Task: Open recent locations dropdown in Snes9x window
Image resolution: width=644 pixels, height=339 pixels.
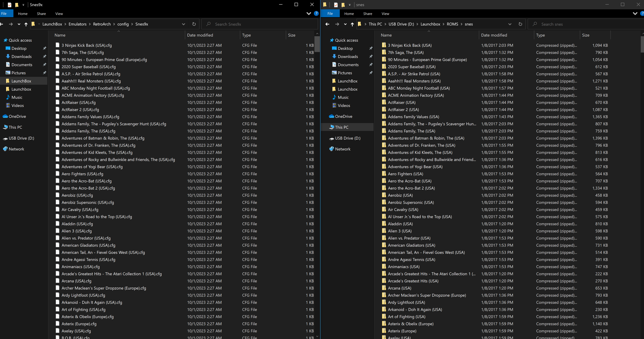Action: 19,24
